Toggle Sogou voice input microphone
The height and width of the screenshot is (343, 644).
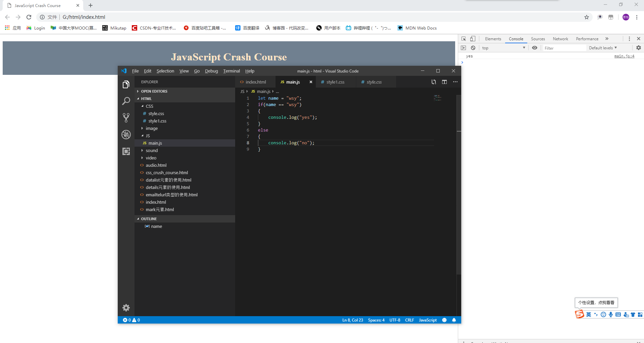coord(611,314)
